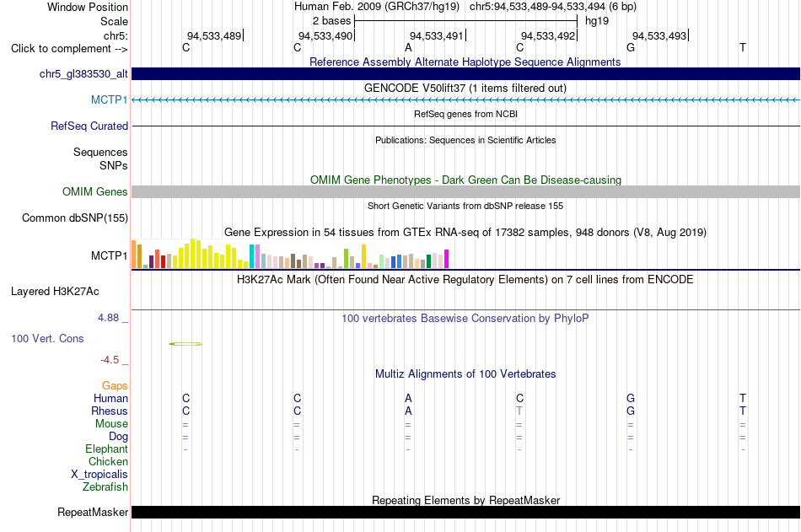Viewport: 801px width, 532px height.
Task: Click the RepeatMasker track label
Action: [93, 512]
